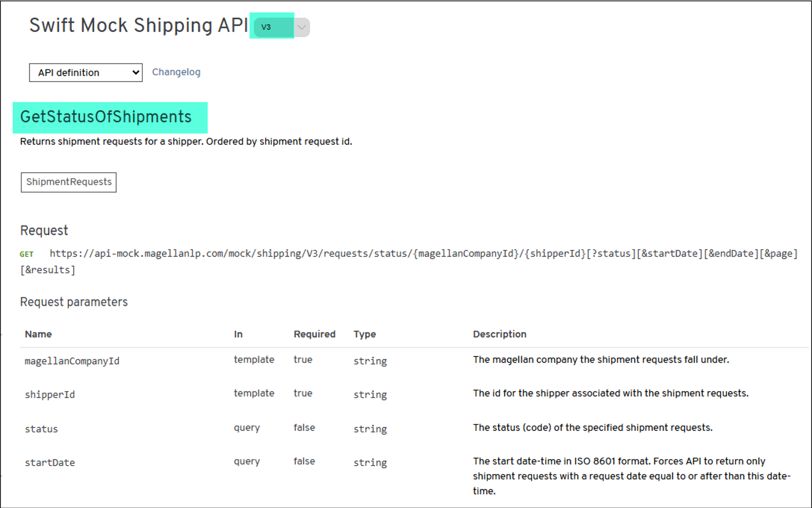This screenshot has width=812, height=508.
Task: Click the chevron arrow beside V3
Action: tap(302, 27)
